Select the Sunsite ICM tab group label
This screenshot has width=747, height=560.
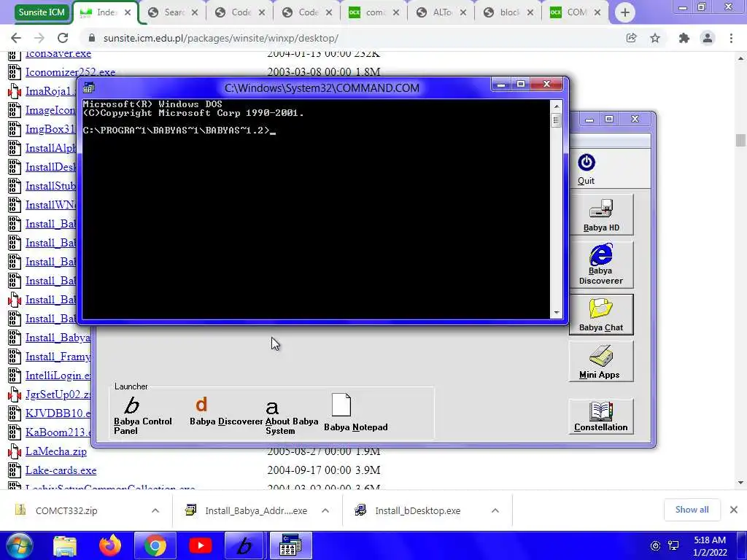42,12
